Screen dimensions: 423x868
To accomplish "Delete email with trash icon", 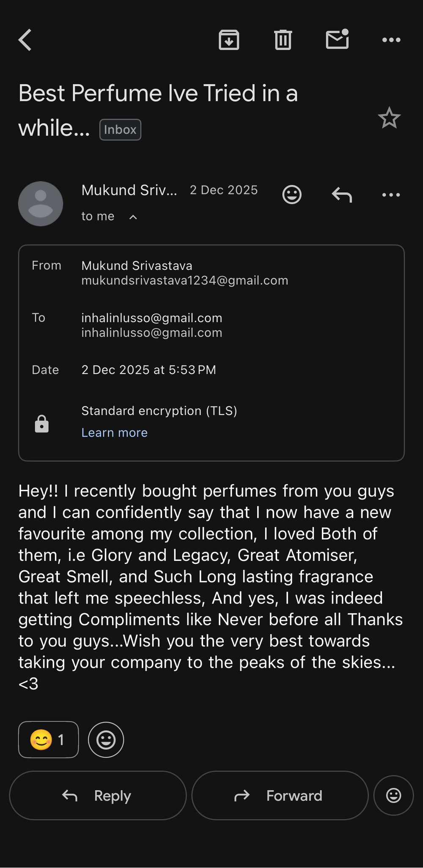I will [x=283, y=40].
